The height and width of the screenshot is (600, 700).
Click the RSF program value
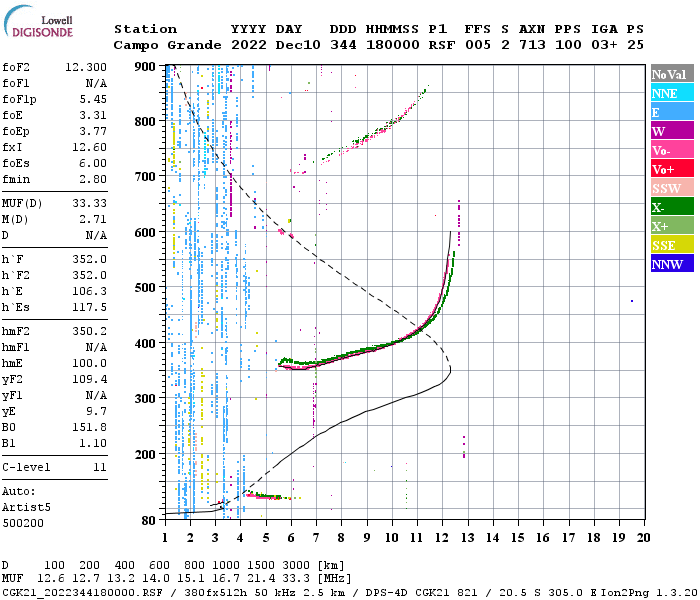pos(442,45)
